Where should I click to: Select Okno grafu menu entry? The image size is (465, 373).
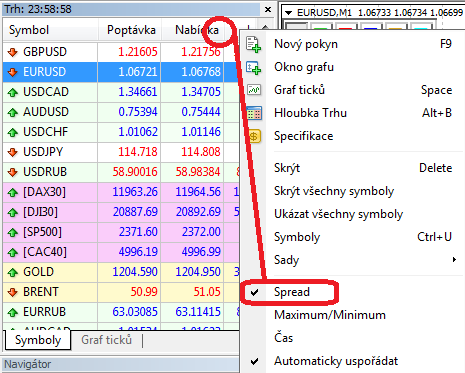(x=304, y=67)
